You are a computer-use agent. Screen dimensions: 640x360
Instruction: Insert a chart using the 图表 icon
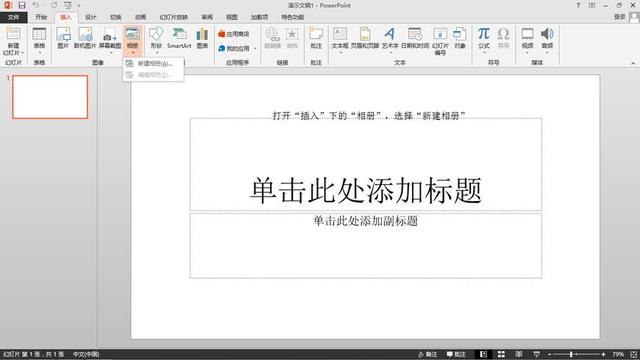click(x=202, y=38)
